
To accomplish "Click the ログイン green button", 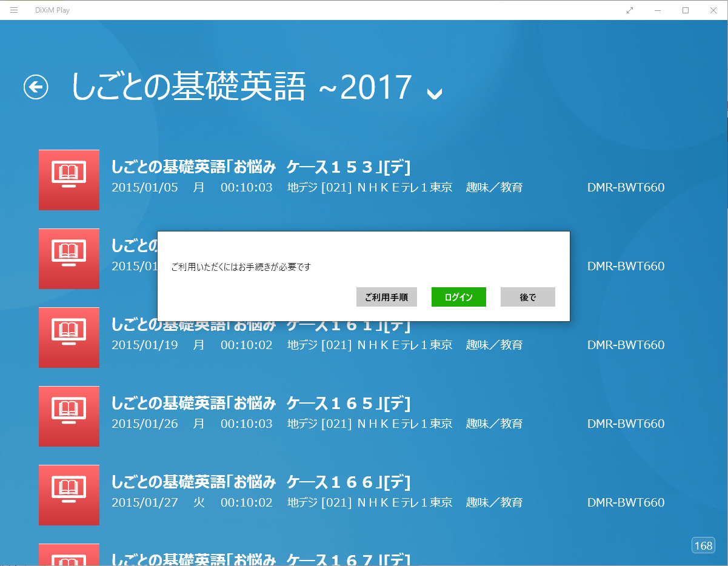I will coord(458,297).
